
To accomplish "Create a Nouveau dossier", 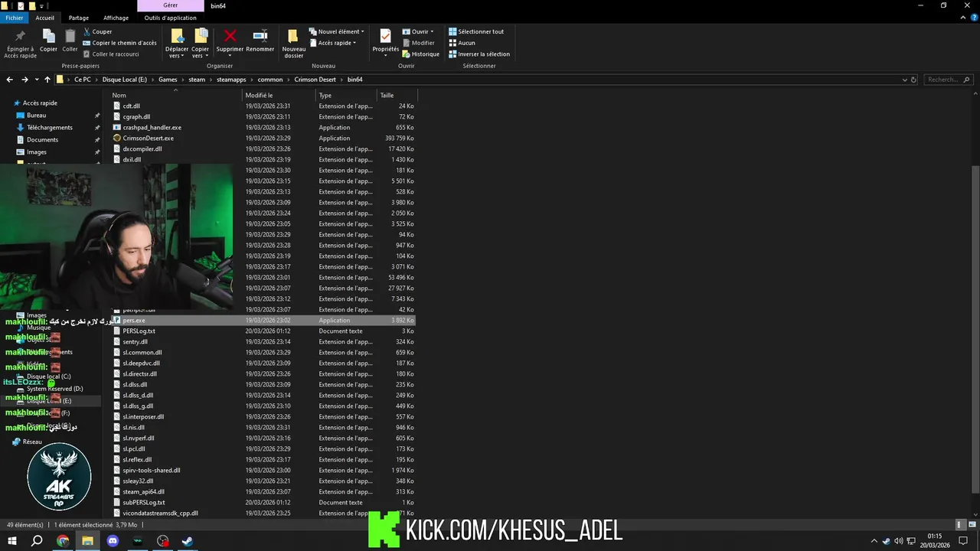I will [x=293, y=44].
